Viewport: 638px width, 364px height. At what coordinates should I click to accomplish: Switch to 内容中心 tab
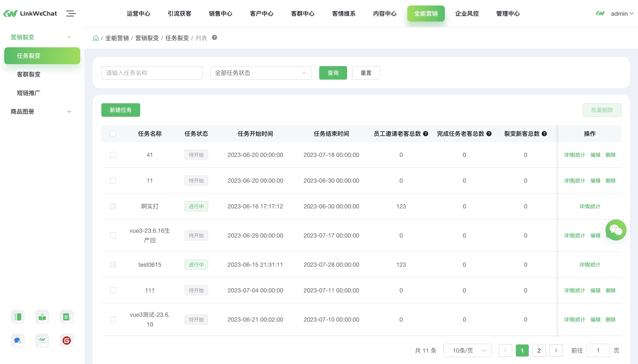385,14
